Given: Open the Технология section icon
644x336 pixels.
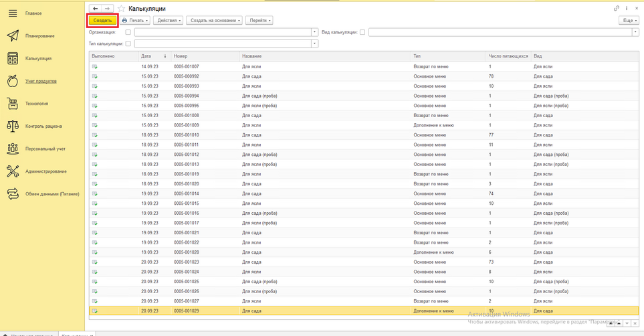Looking at the screenshot, I should [12, 104].
